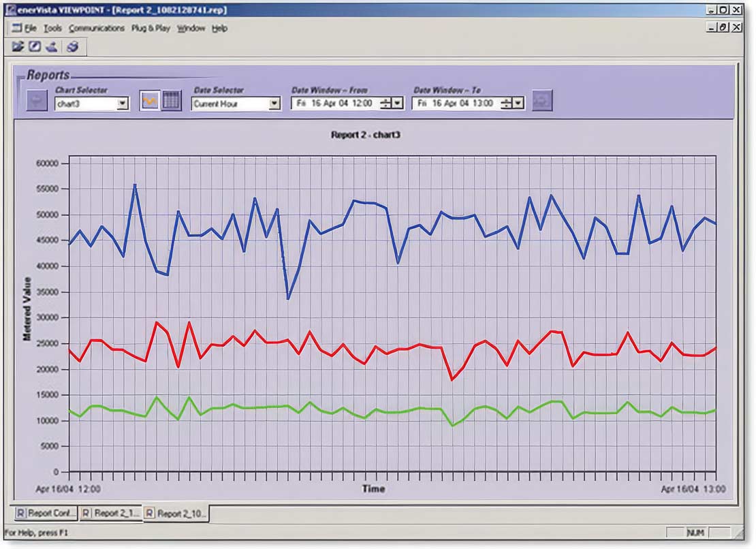Image resolution: width=756 pixels, height=549 pixels.
Task: Restore the inner report document window
Action: pos(723,27)
